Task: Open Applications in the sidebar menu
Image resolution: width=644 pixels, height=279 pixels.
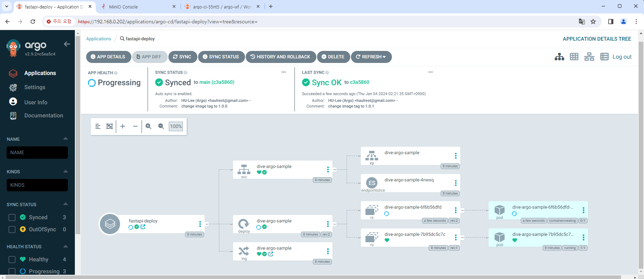Action: point(40,73)
